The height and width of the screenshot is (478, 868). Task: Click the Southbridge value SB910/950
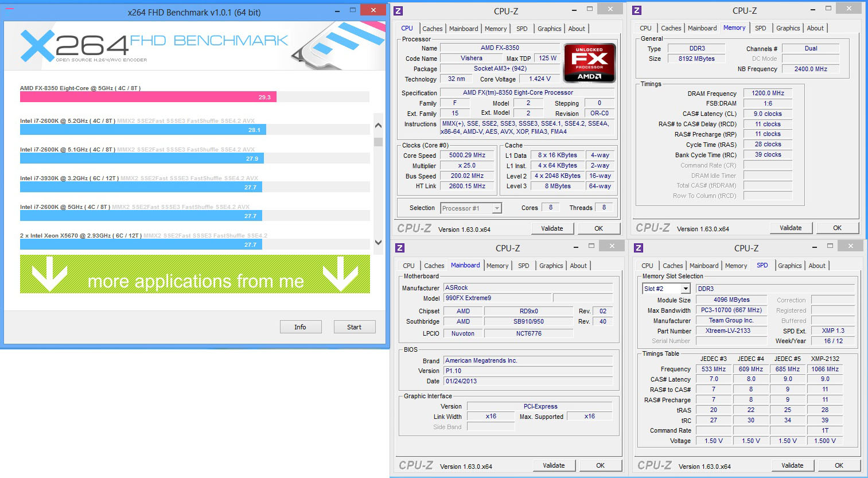coord(528,321)
